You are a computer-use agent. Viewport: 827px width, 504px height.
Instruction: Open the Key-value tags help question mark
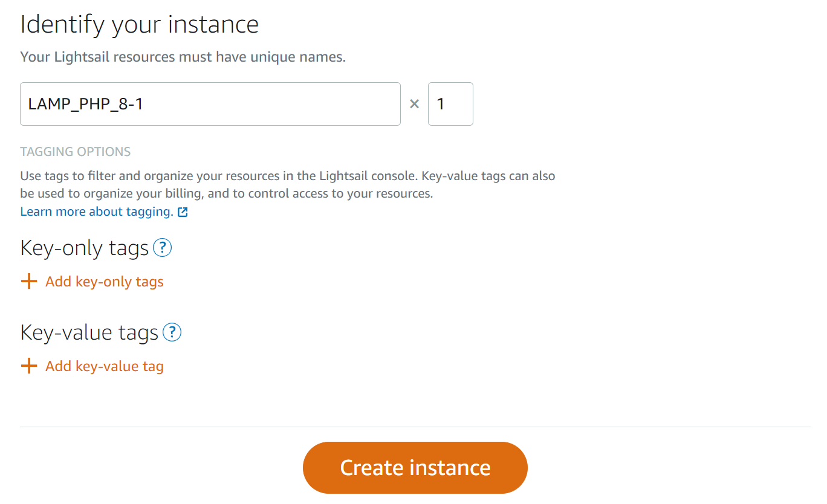172,332
